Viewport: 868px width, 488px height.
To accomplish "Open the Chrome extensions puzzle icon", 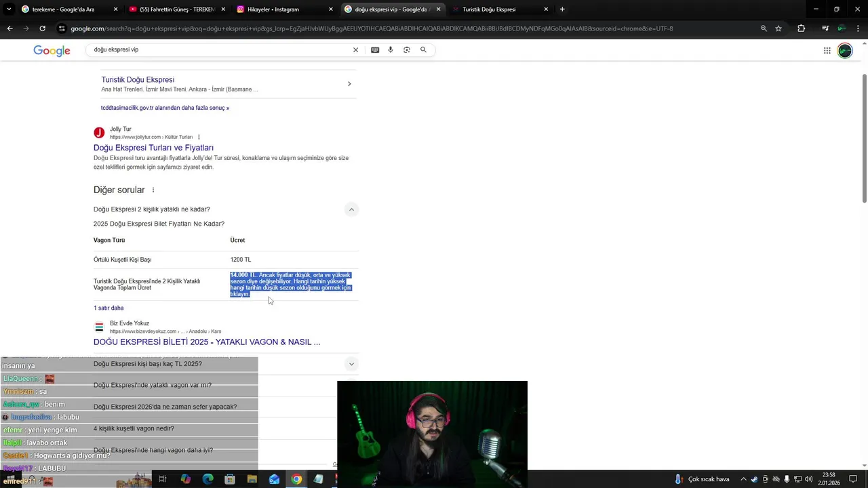I will (802, 28).
